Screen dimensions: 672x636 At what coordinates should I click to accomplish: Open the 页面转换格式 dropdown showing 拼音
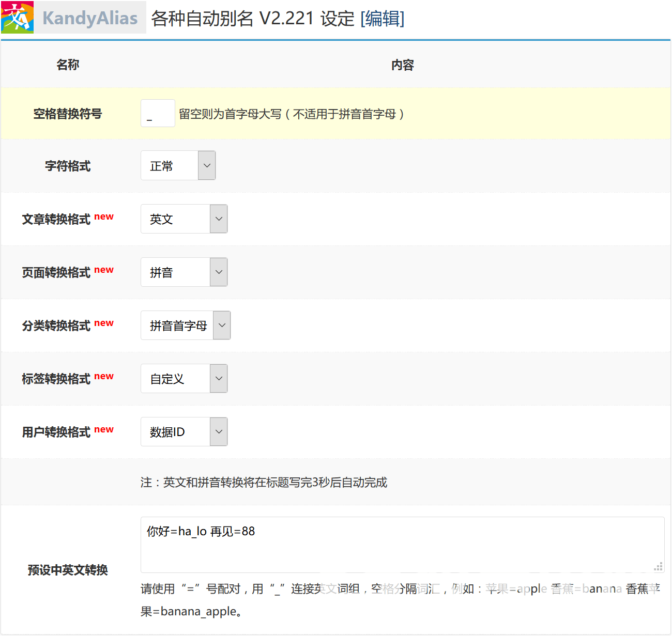coord(184,272)
